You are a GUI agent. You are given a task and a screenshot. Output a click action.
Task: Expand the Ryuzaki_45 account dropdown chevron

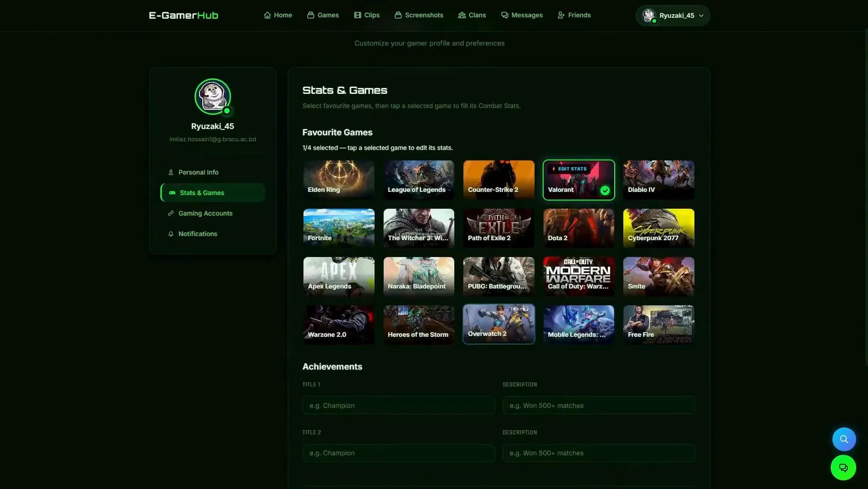[701, 15]
